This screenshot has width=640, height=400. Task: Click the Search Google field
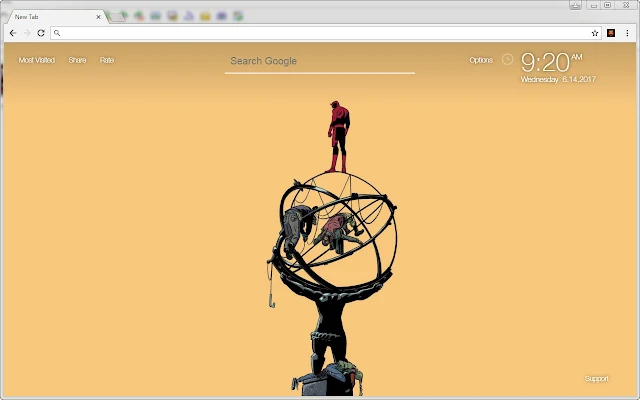[320, 62]
